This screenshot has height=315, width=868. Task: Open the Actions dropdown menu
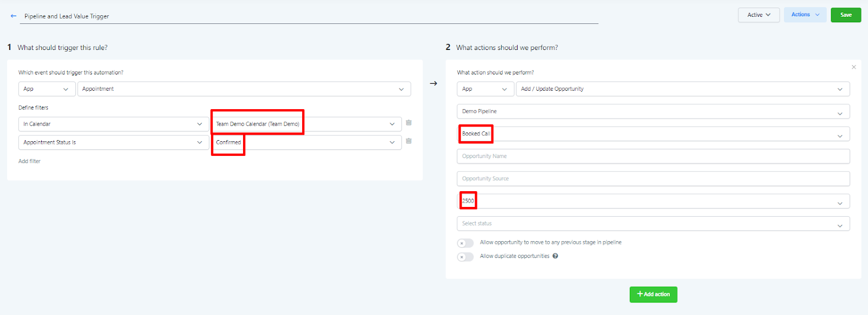805,15
